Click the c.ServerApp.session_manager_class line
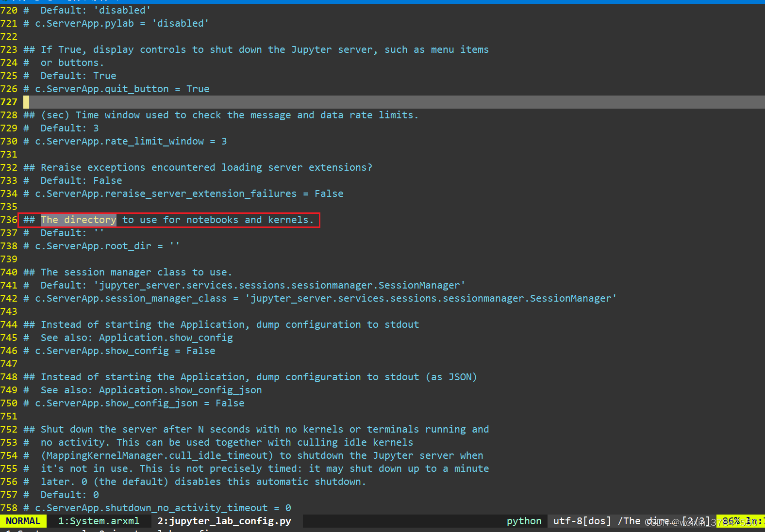 pos(320,298)
